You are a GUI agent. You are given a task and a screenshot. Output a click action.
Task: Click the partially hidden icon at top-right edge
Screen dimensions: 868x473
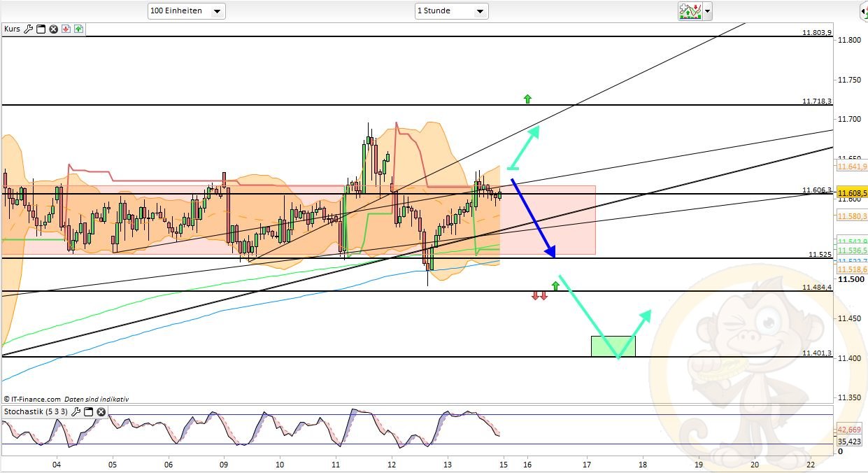click(x=863, y=11)
